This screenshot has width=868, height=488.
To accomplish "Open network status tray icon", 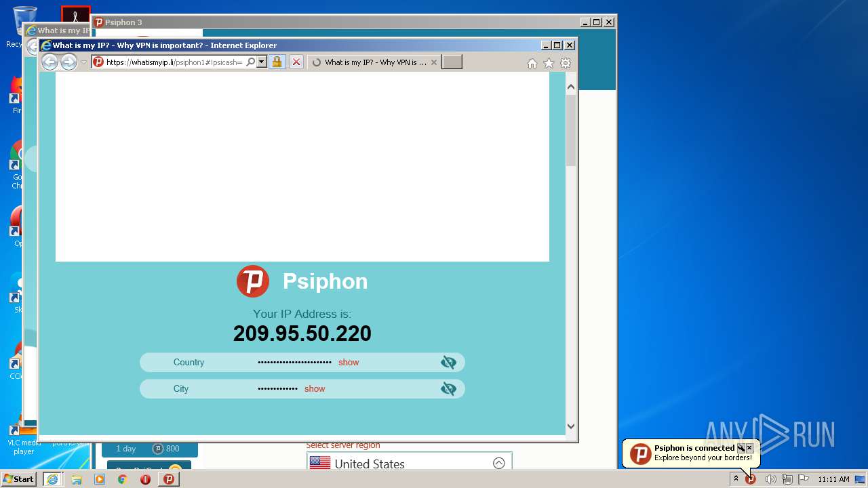I will click(x=787, y=479).
